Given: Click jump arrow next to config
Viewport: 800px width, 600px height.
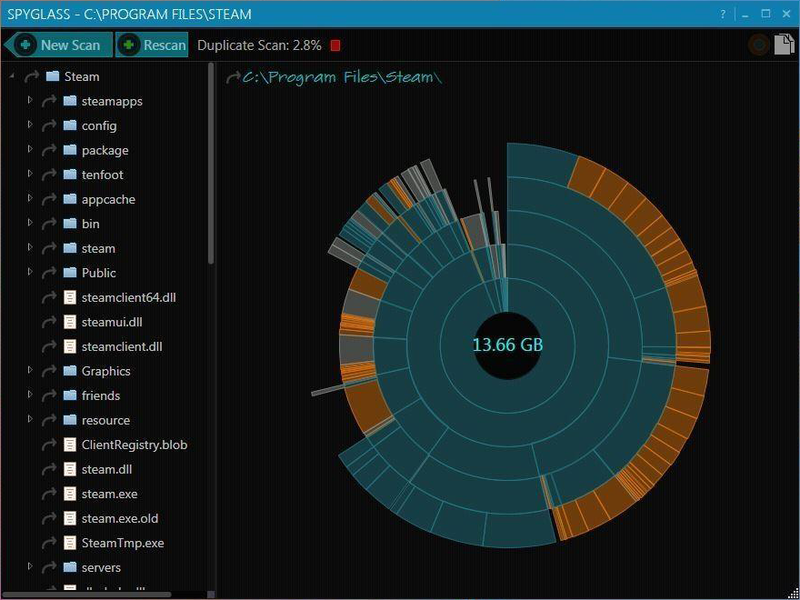Looking at the screenshot, I should tap(49, 126).
